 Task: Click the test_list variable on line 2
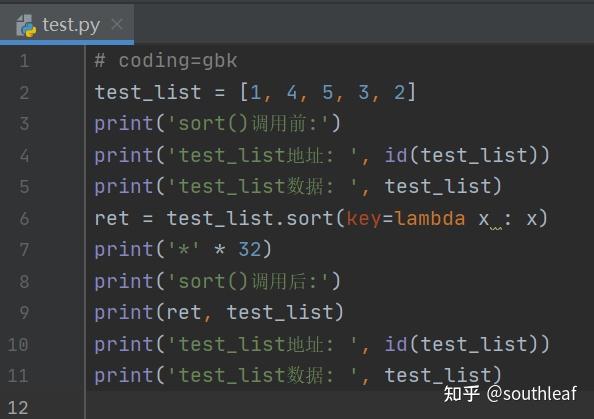tap(148, 92)
